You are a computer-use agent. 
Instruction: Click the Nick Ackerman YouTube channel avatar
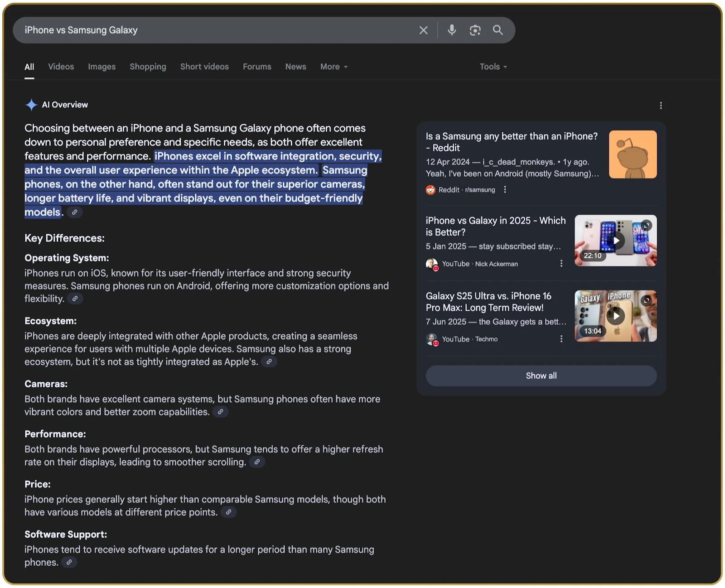[x=432, y=264]
